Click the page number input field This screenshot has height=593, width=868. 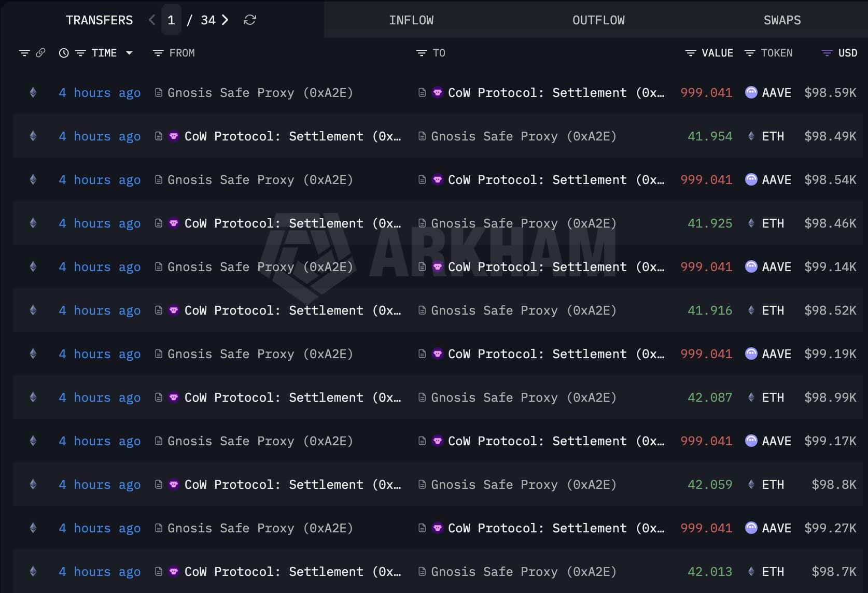(x=171, y=20)
